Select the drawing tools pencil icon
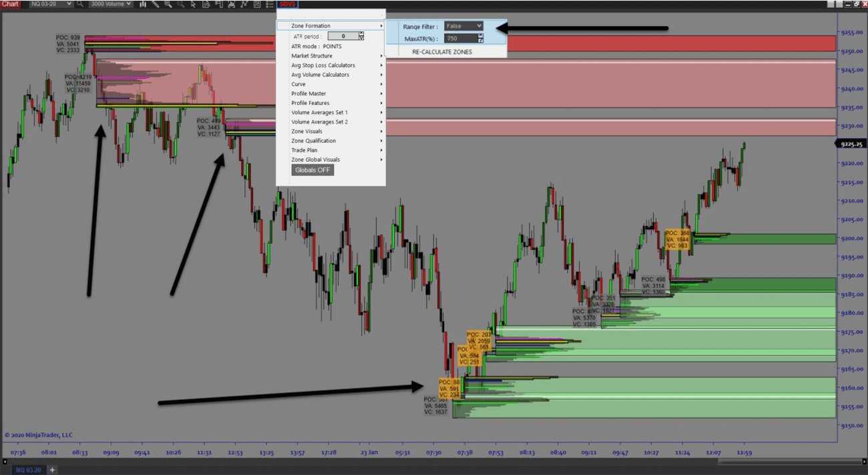868x475 pixels. pyautogui.click(x=156, y=4)
